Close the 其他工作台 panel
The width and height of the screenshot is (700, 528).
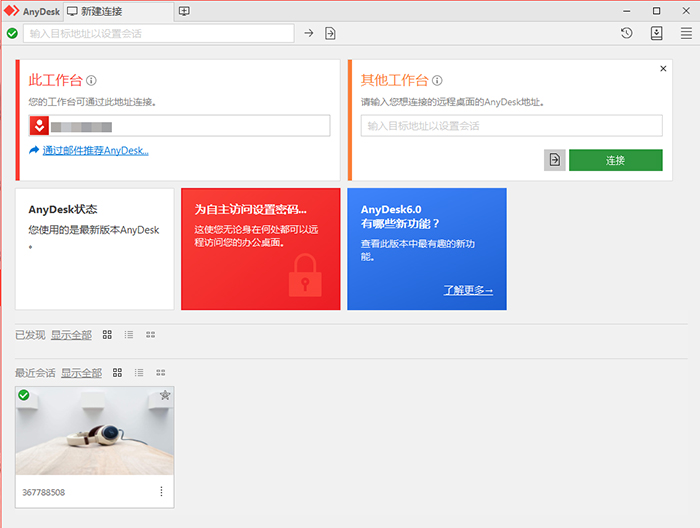663,68
